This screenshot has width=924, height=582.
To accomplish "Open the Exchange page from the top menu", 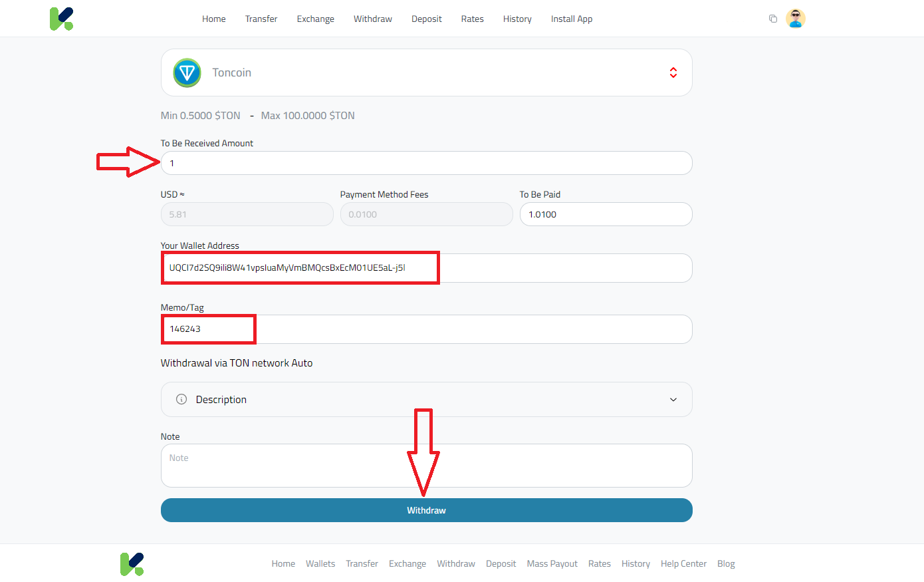I will 315,19.
